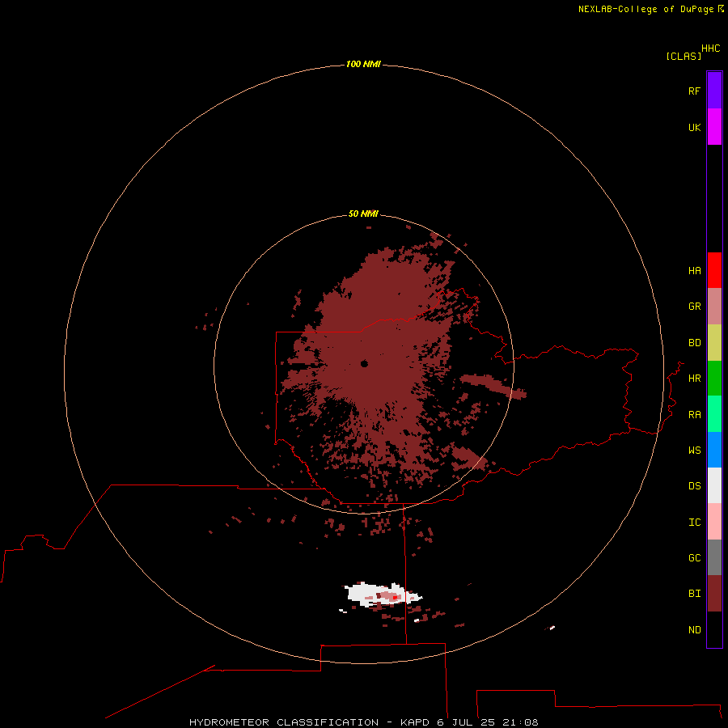Click the HR dark green legend swatch
This screenshot has height=728, width=728.
coord(714,378)
